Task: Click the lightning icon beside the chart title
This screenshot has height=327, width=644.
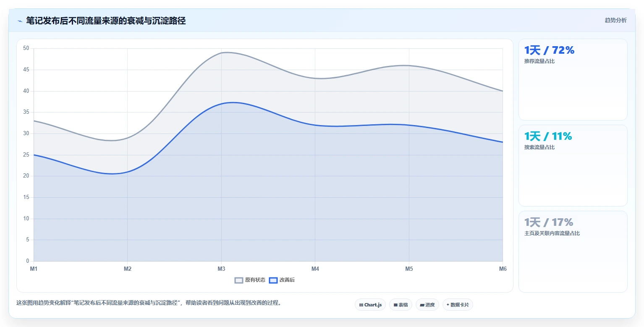Action: click(x=20, y=21)
